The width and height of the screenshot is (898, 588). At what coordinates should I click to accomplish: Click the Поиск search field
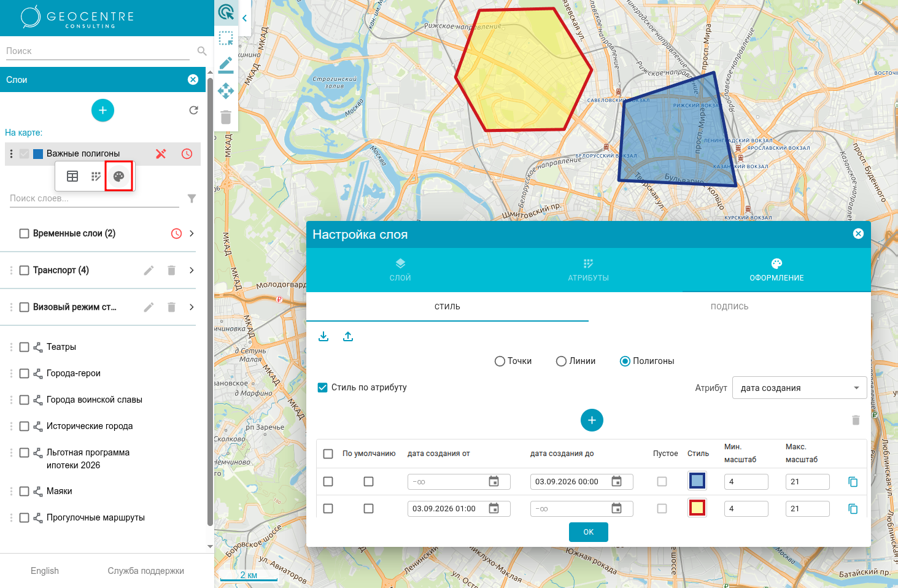[x=98, y=51]
